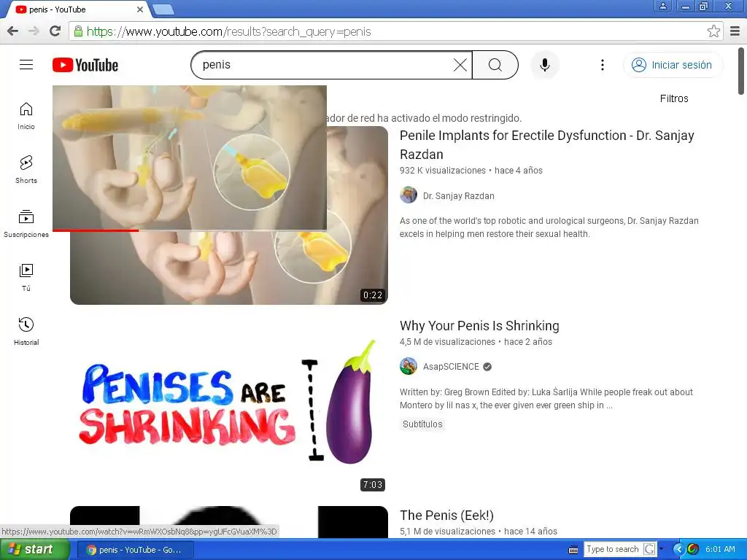Click the 7:03 duration badge

click(373, 485)
